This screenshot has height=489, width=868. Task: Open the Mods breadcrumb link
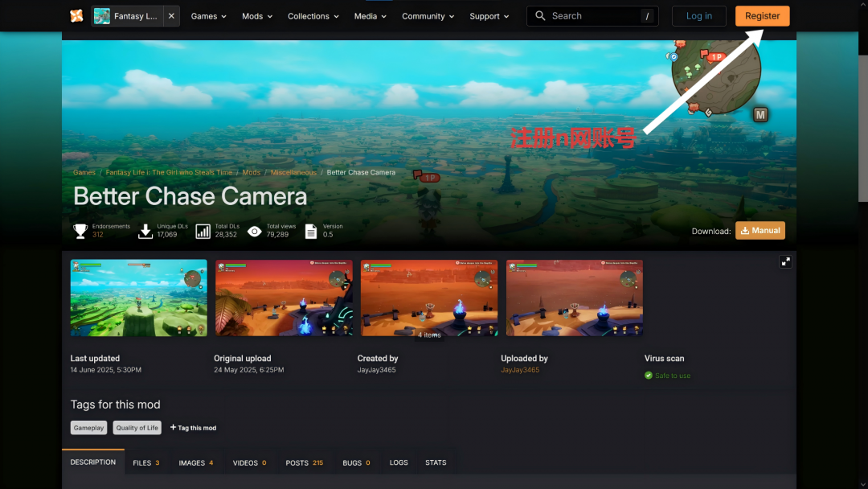tap(251, 172)
